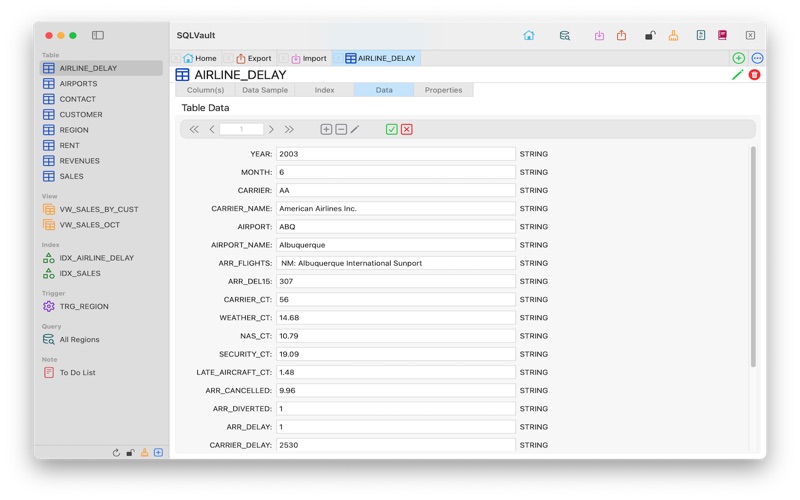Click the red delete table icon

click(754, 75)
